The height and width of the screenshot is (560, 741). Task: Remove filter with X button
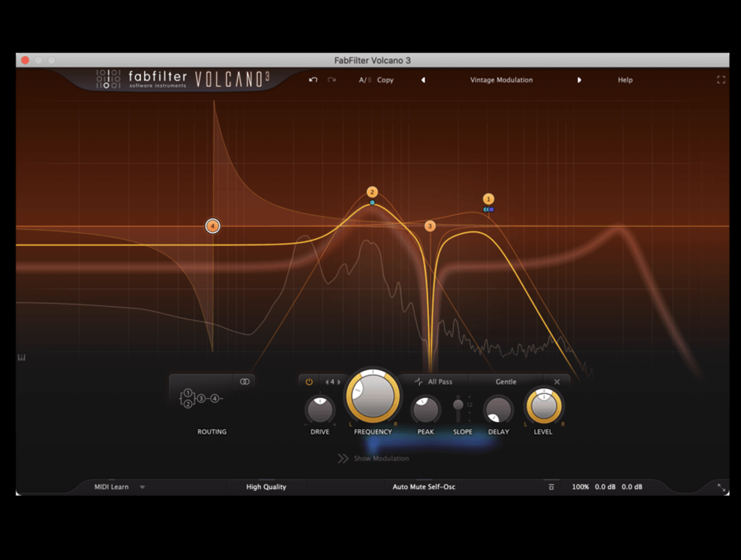[557, 382]
